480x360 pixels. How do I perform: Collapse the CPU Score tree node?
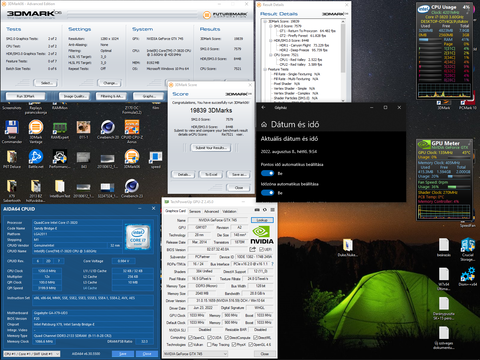pos(271,55)
